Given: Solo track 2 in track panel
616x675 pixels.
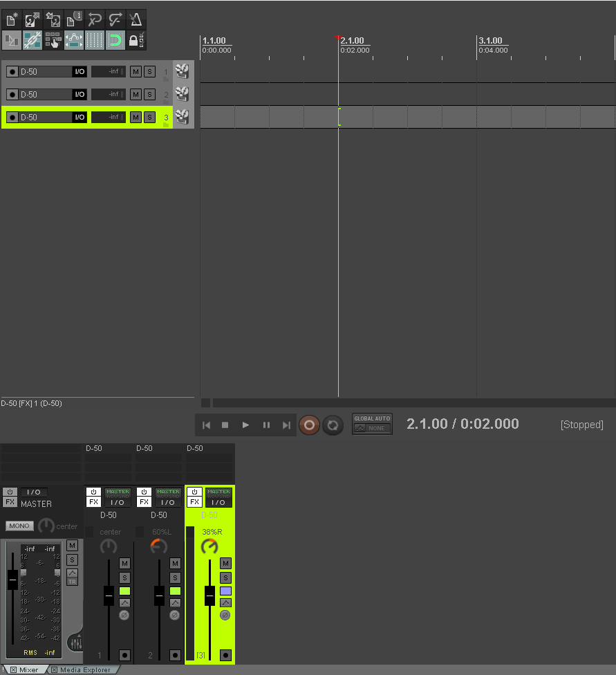Looking at the screenshot, I should pyautogui.click(x=149, y=95).
